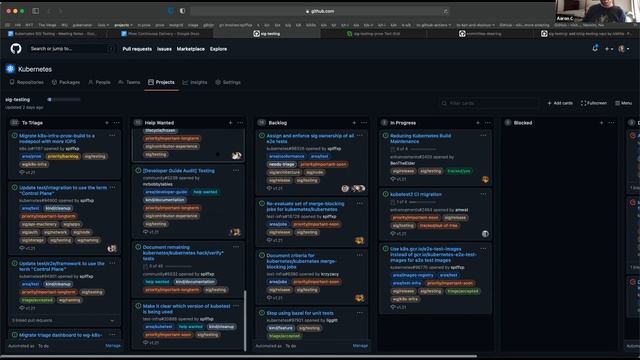Image resolution: width=640 pixels, height=360 pixels.
Task: Open Stop using bazel for unit tests issue
Action: pyautogui.click(x=300, y=313)
